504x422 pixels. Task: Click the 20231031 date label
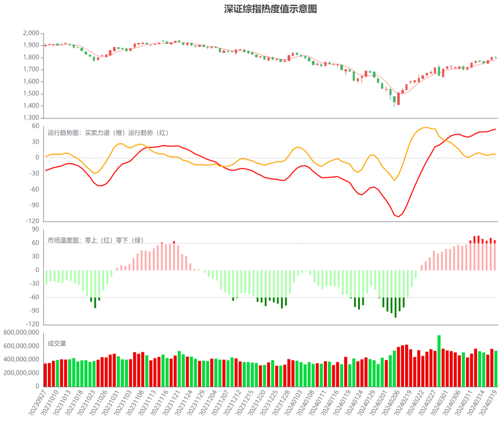110,402
